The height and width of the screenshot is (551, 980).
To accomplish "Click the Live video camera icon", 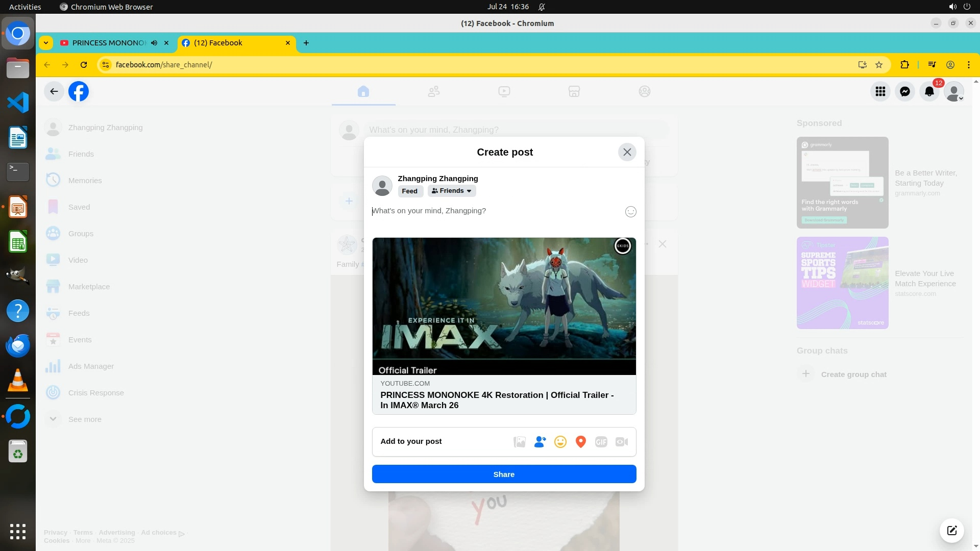I will coord(622,442).
